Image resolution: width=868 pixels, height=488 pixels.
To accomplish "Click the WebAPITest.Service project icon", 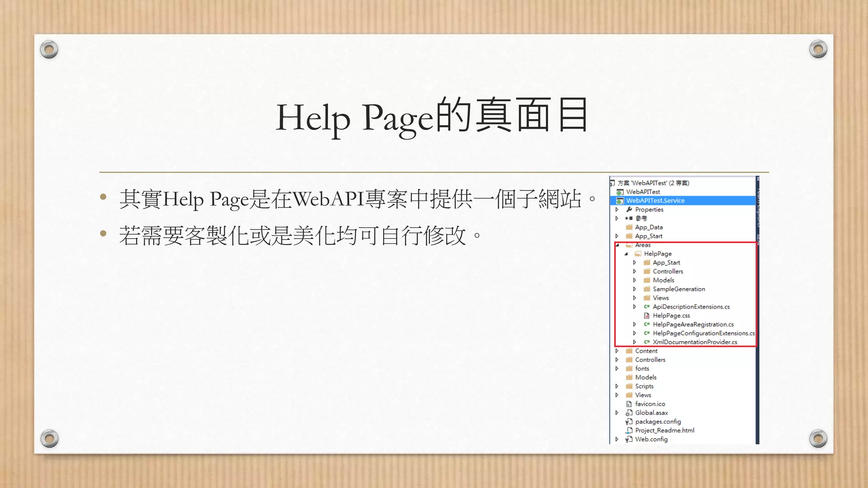I will [620, 201].
